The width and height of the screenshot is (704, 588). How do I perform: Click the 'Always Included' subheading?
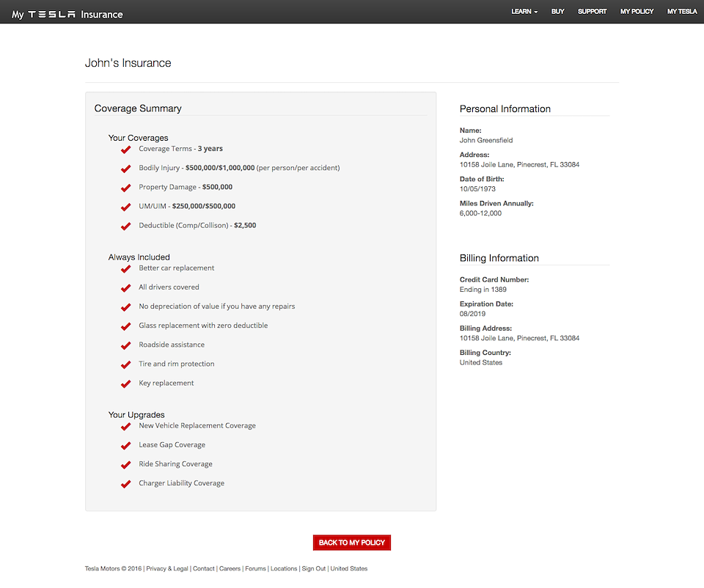139,257
